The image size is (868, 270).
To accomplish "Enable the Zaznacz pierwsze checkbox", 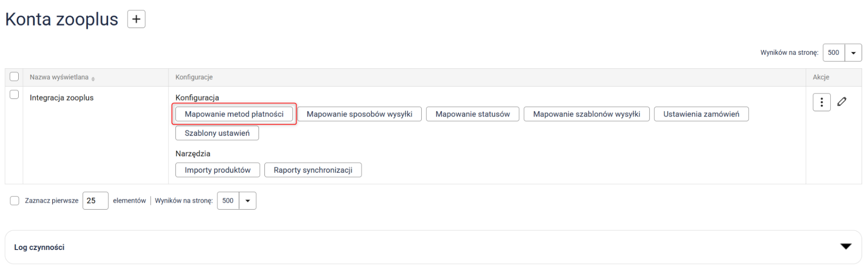I will [15, 201].
